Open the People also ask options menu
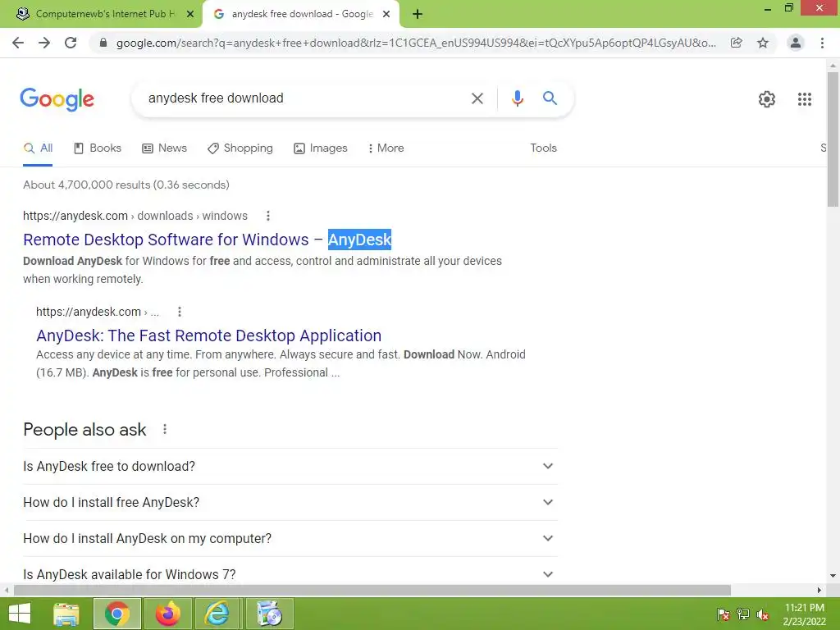The image size is (840, 630). (x=165, y=429)
